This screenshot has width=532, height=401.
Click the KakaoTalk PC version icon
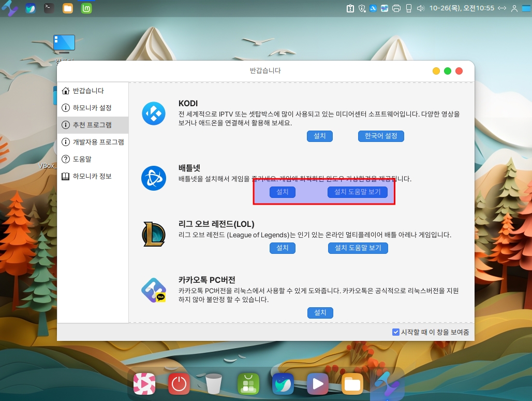[153, 291]
